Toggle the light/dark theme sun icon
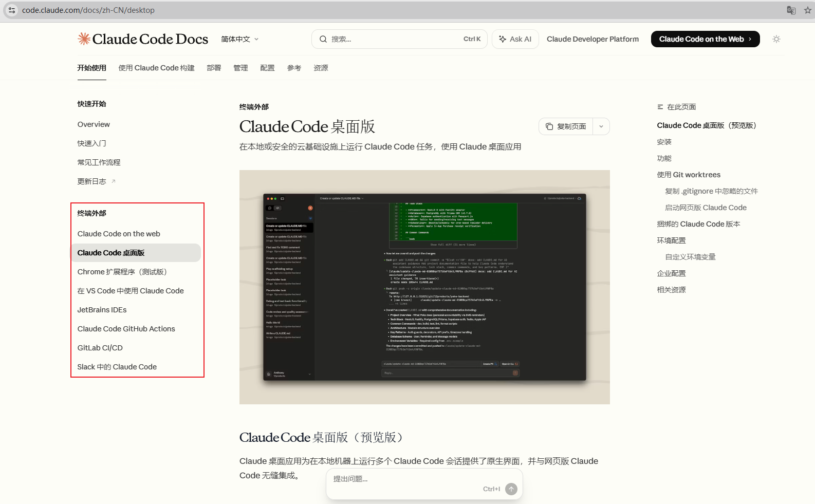 pos(776,39)
